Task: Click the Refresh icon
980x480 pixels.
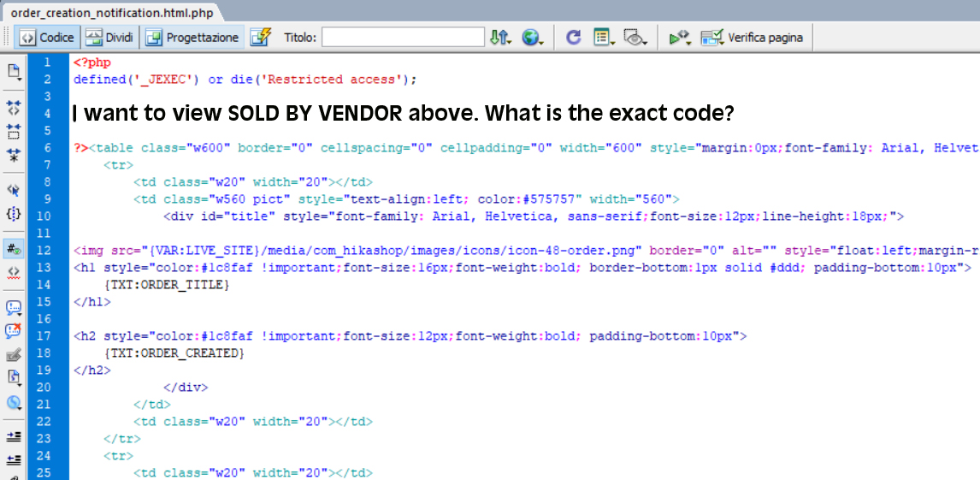Action: point(573,38)
